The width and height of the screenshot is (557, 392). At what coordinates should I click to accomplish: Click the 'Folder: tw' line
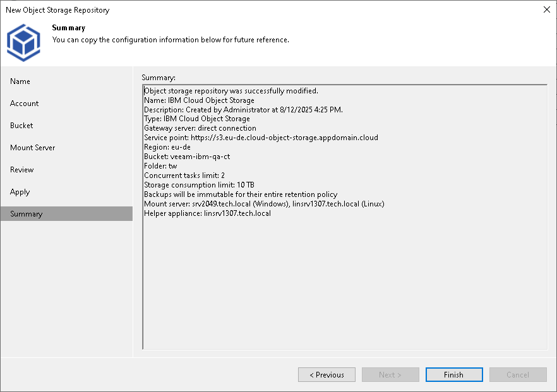(160, 166)
